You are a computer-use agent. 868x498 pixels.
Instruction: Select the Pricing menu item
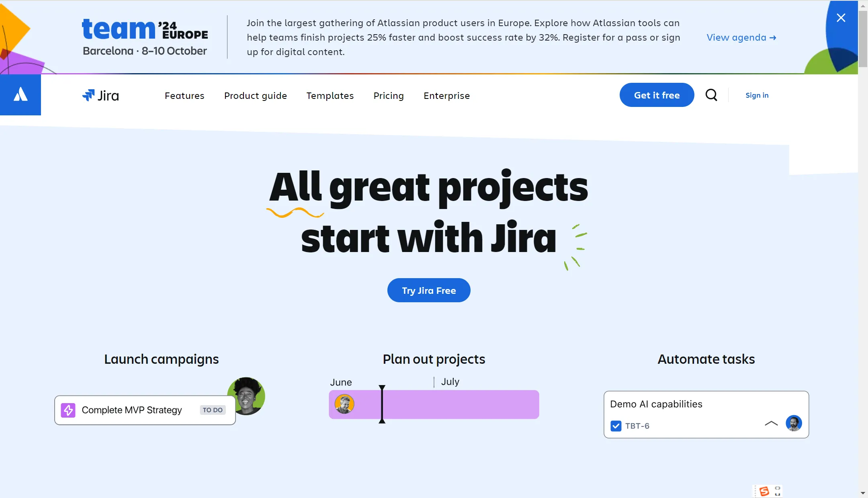388,95
